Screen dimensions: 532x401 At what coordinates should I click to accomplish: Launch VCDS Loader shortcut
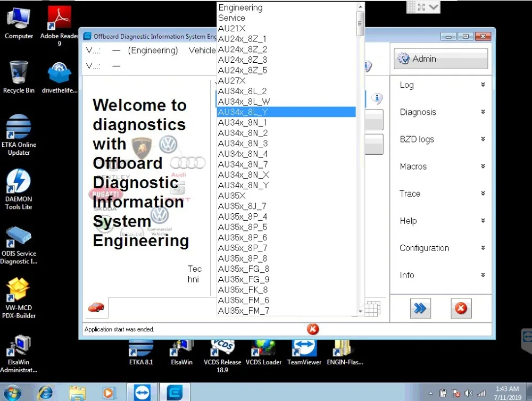point(264,353)
